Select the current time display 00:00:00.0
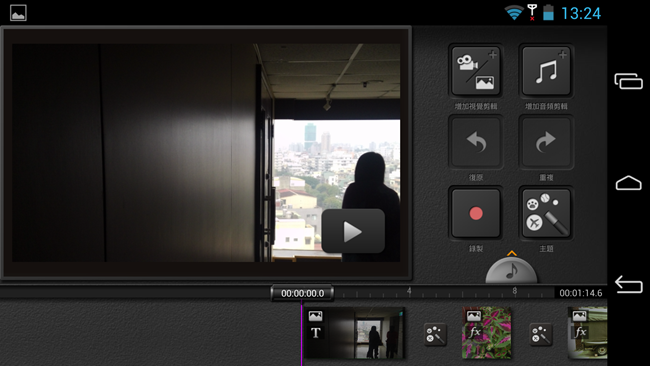Image resolution: width=650 pixels, height=366 pixels. pyautogui.click(x=302, y=293)
